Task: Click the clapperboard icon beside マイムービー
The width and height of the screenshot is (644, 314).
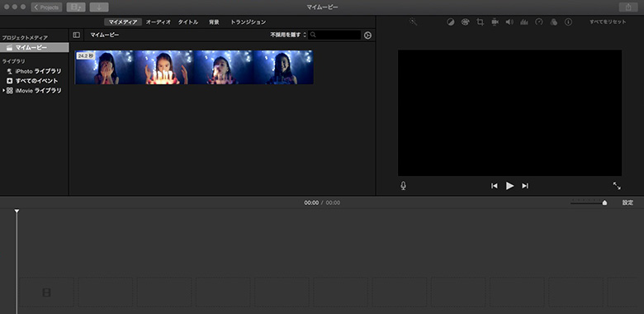Action: [x=9, y=48]
